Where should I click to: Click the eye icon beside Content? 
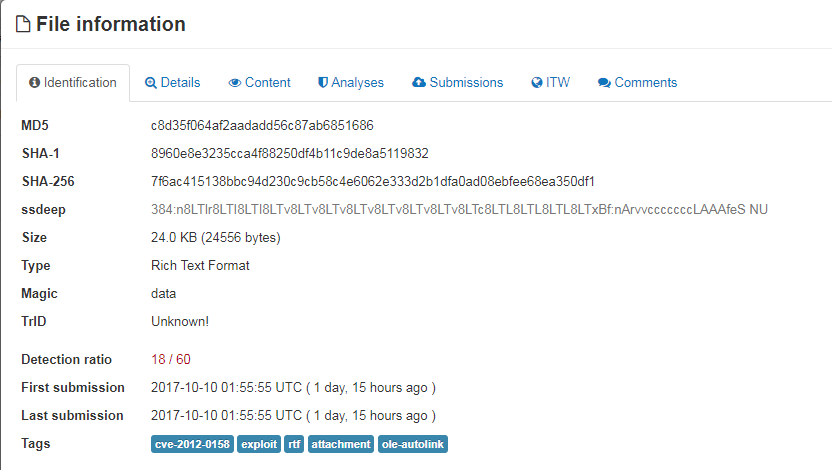pyautogui.click(x=235, y=83)
